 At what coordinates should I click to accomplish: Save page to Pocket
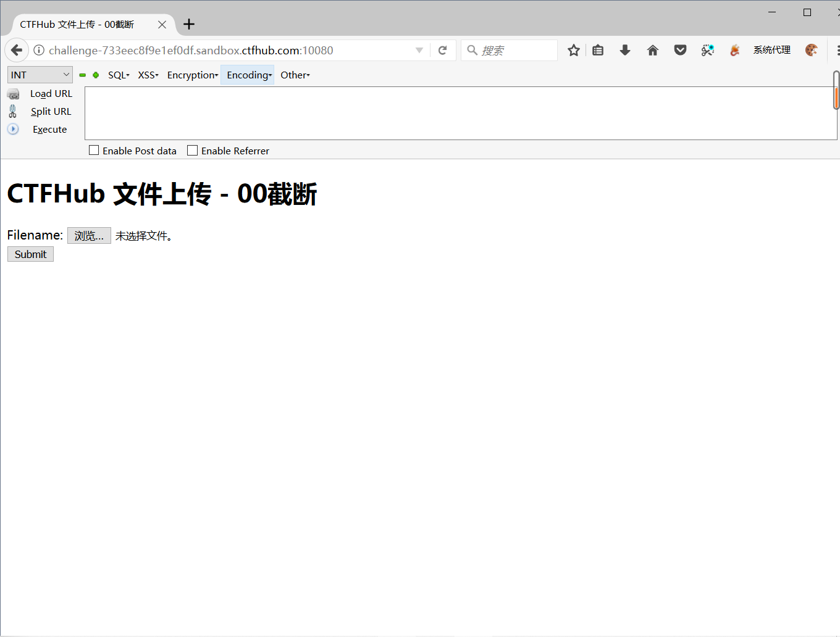coord(680,50)
